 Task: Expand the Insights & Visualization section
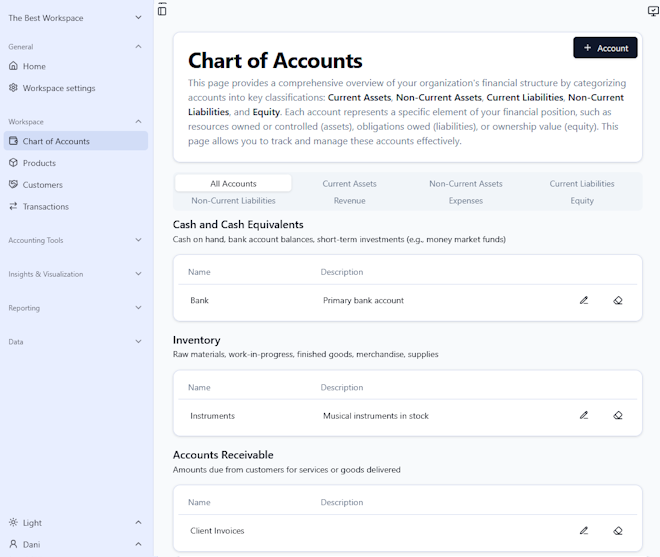click(75, 274)
